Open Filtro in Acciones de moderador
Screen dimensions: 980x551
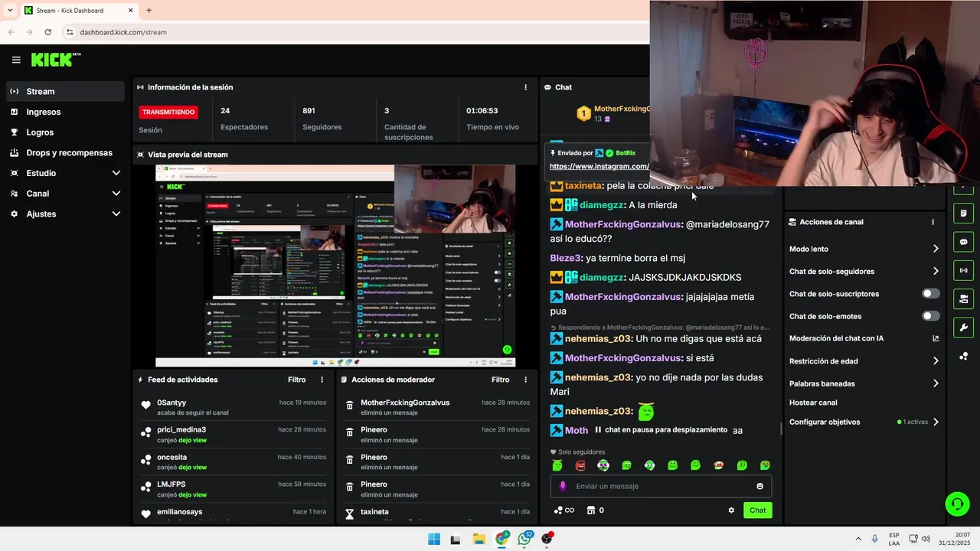click(x=501, y=380)
